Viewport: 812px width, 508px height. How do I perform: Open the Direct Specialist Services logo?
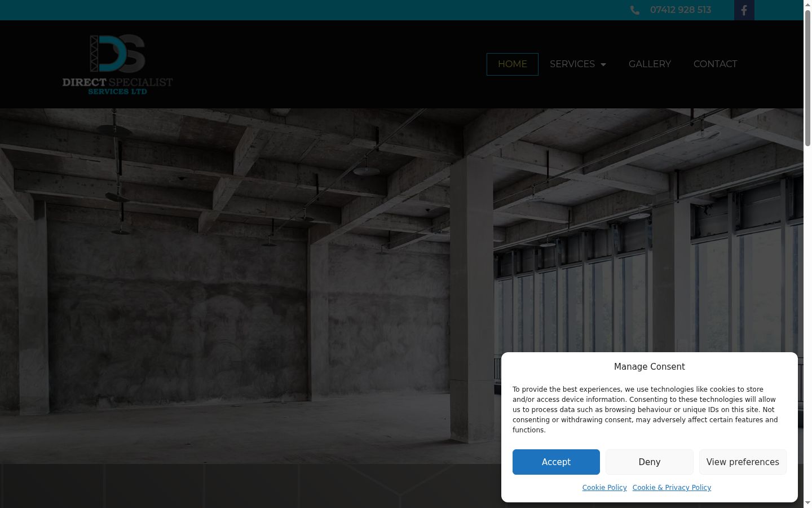pos(117,64)
